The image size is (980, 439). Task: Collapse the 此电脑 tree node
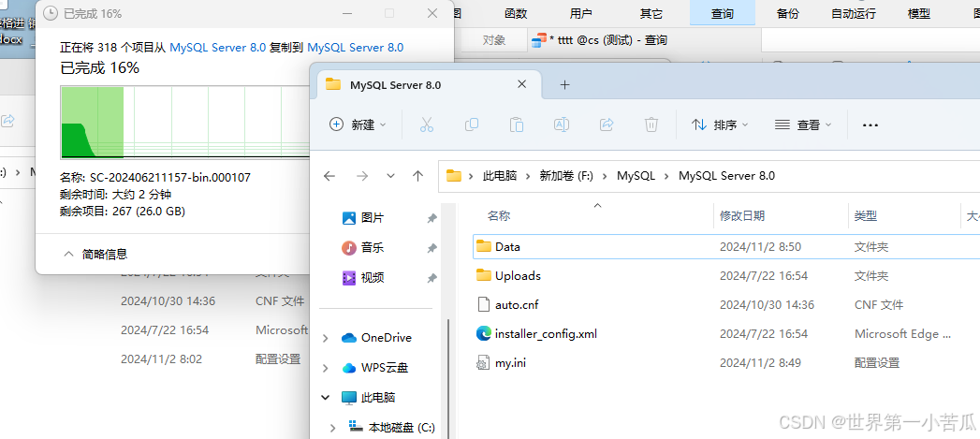[326, 397]
